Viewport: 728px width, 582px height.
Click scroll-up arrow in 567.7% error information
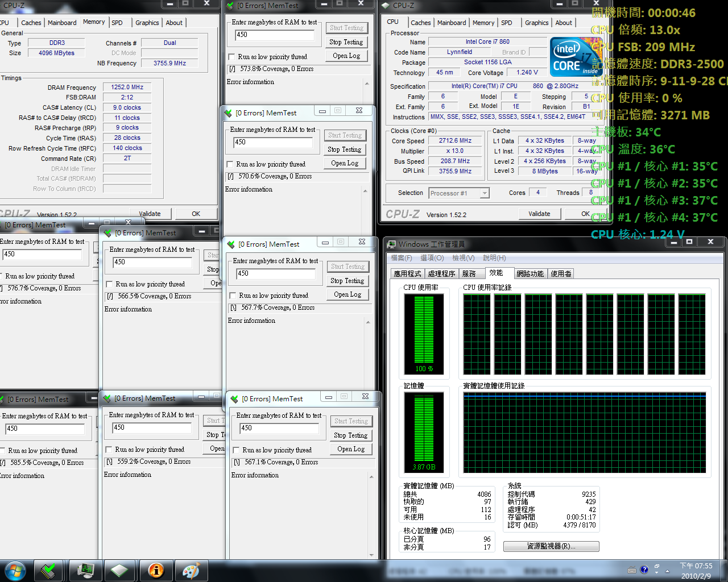[x=368, y=322]
